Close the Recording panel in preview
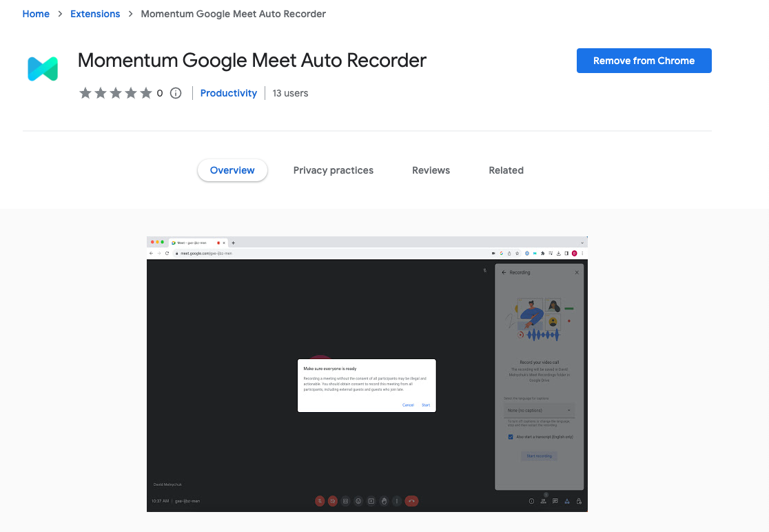 (x=577, y=273)
